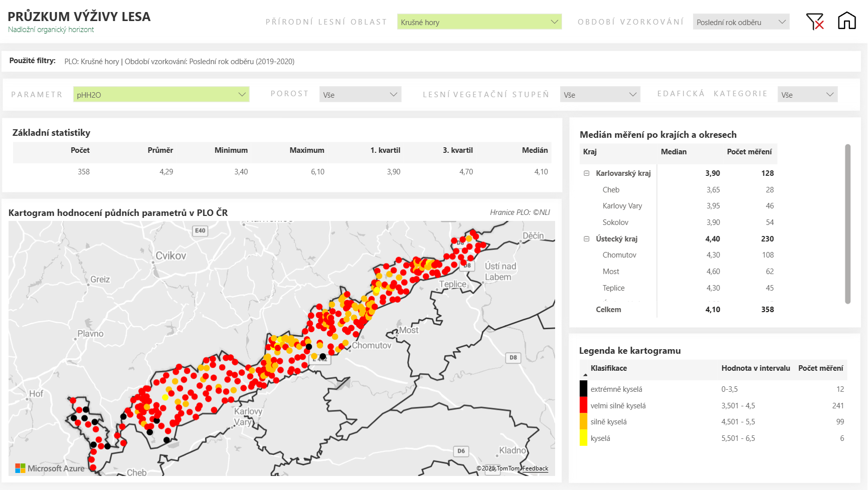Click the E40 road marker on map
Image resolution: width=868 pixels, height=490 pixels.
(x=200, y=230)
